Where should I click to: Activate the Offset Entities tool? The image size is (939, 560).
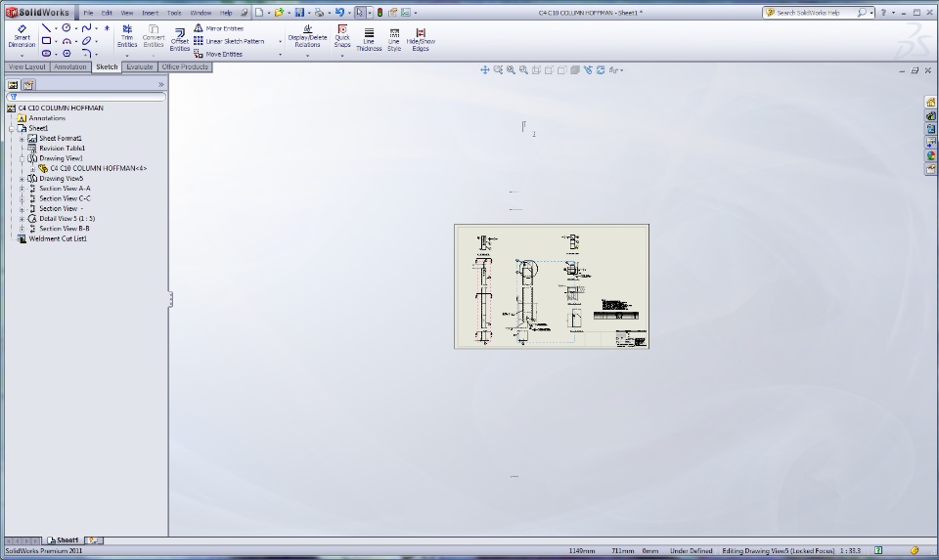coord(180,39)
